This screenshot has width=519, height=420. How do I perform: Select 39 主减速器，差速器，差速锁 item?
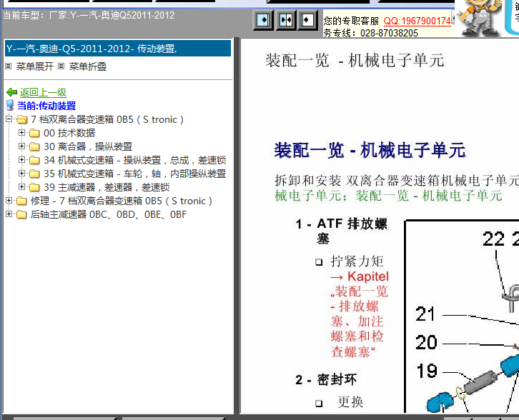pyautogui.click(x=107, y=187)
